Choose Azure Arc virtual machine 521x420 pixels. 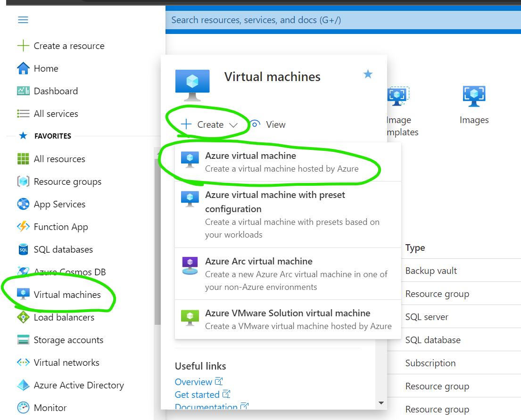pyautogui.click(x=258, y=262)
